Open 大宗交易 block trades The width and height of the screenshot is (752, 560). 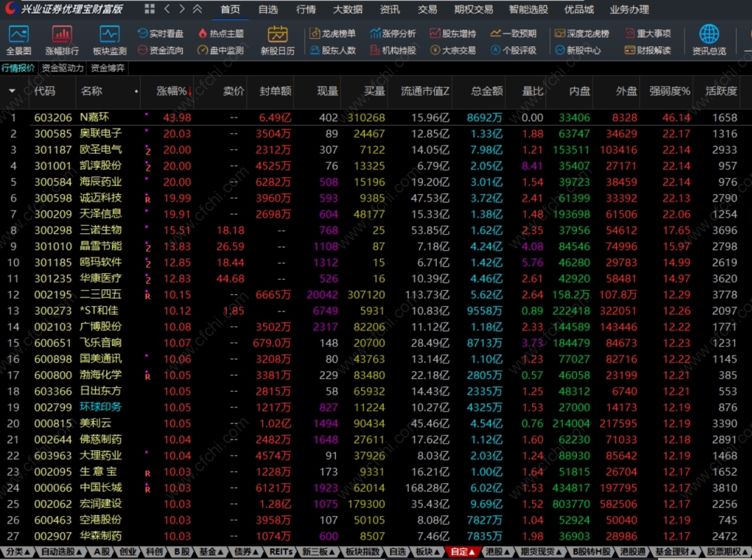coord(453,50)
